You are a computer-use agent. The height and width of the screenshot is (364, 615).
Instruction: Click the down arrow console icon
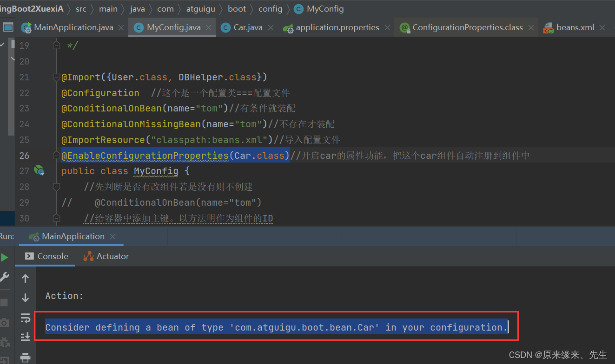pos(26,298)
